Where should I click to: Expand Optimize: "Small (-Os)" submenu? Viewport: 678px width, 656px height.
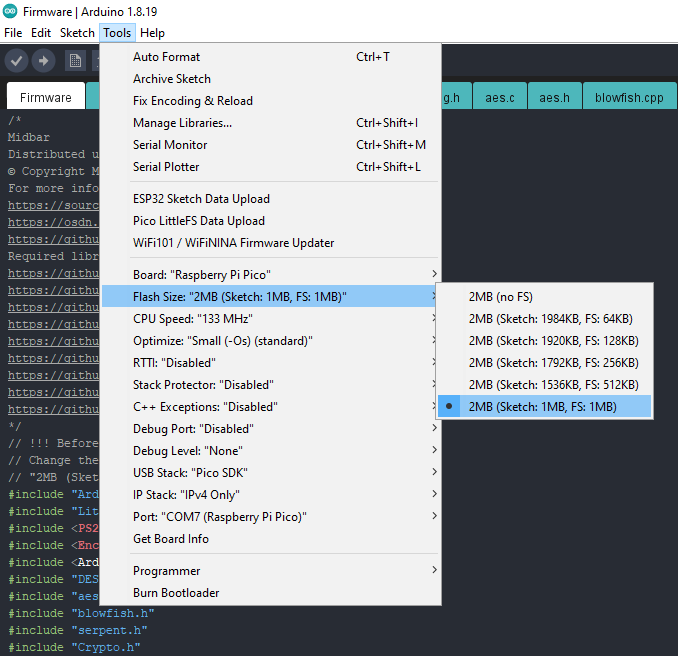click(x=271, y=341)
